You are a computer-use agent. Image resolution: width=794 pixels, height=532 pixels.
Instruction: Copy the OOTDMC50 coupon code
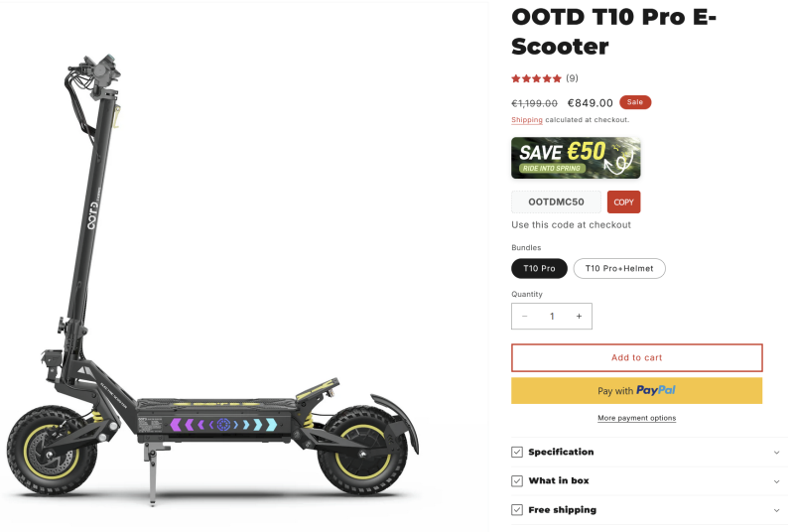pyautogui.click(x=624, y=201)
